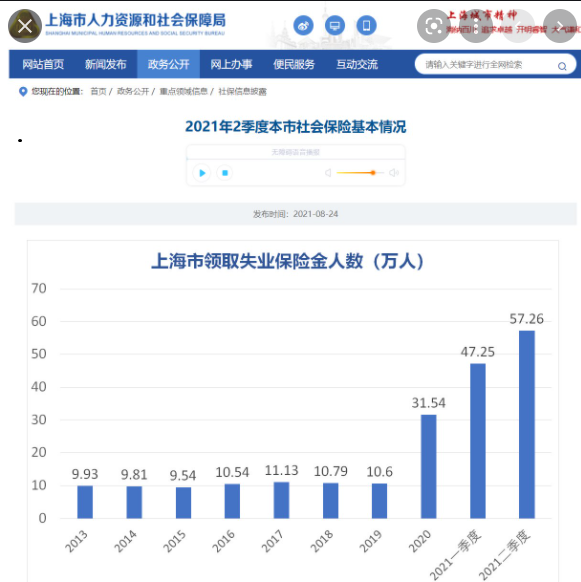
Task: Open 便民服务 menu item
Action: pyautogui.click(x=294, y=64)
